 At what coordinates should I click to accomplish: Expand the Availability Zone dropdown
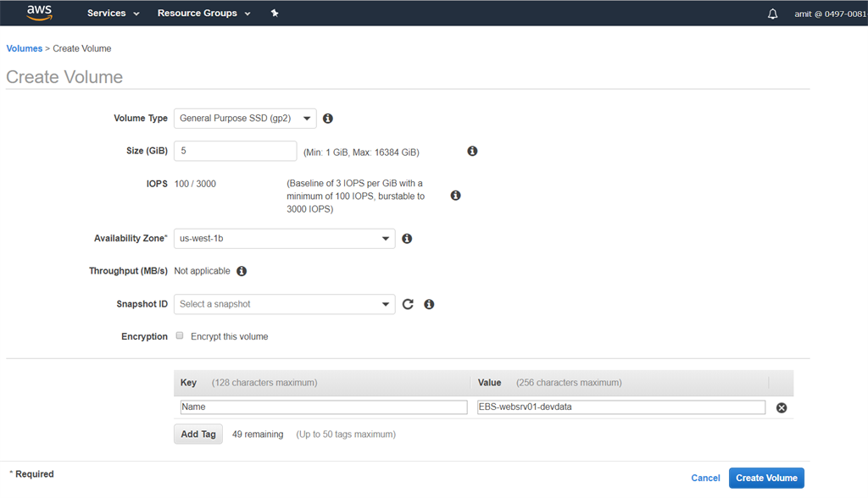(284, 239)
